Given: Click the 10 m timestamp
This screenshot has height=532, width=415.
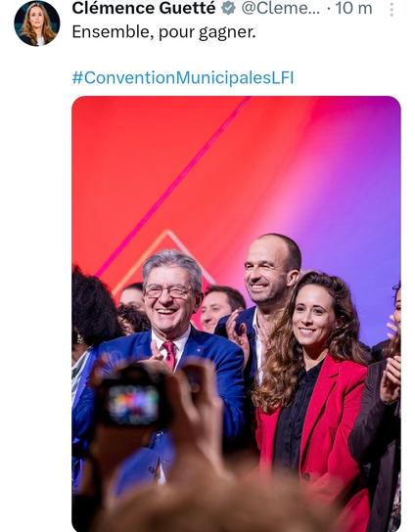Looking at the screenshot, I should click(x=353, y=9).
